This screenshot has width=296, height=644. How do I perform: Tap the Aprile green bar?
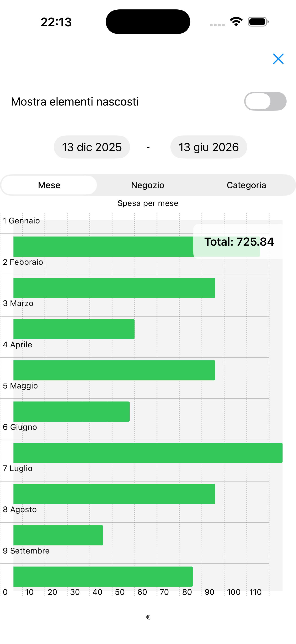[x=114, y=370]
